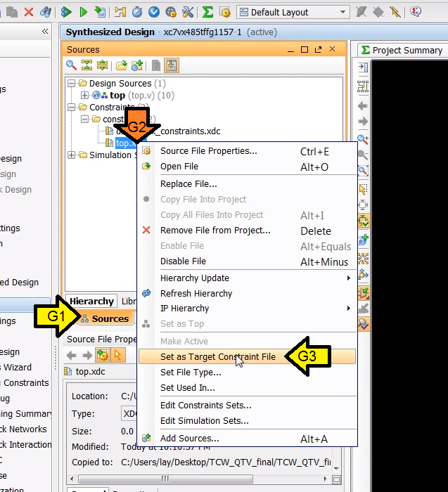This screenshot has height=492, width=448.
Task: Choose Set as Target Constraint File
Action: click(218, 357)
